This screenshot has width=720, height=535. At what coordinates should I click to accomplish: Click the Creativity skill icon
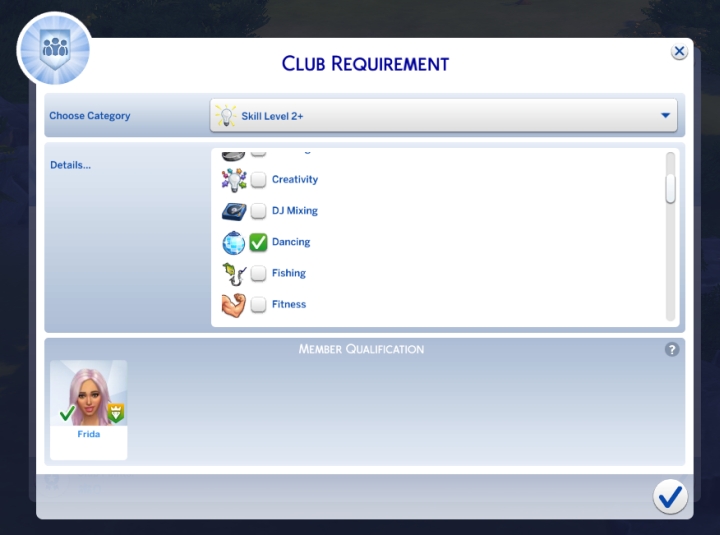[234, 180]
